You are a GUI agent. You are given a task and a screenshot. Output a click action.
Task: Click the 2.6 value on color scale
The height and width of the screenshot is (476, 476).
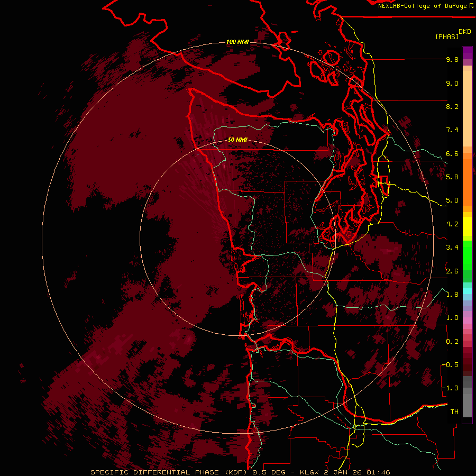452,271
